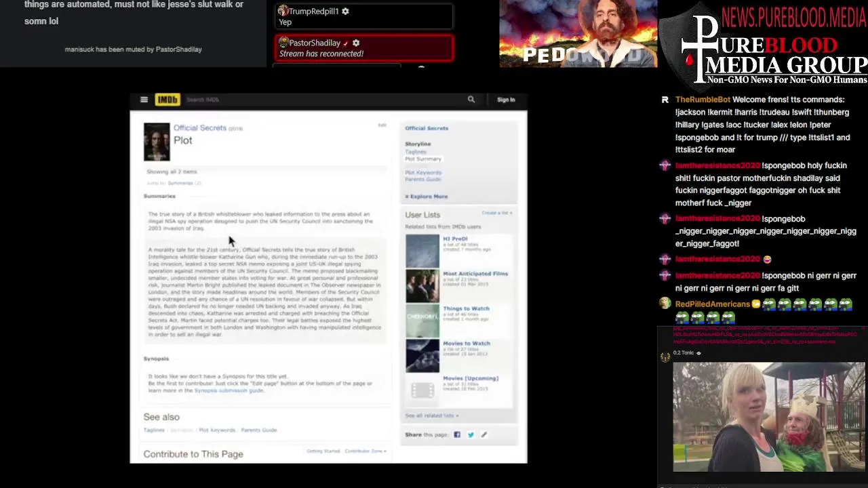868x488 pixels.
Task: Click the Official Secrets poster thumbnail
Action: click(157, 142)
